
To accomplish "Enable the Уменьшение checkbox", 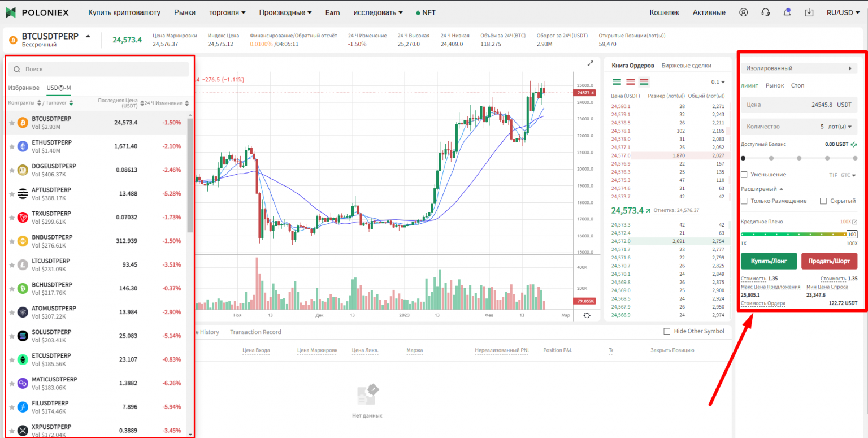I will 744,175.
